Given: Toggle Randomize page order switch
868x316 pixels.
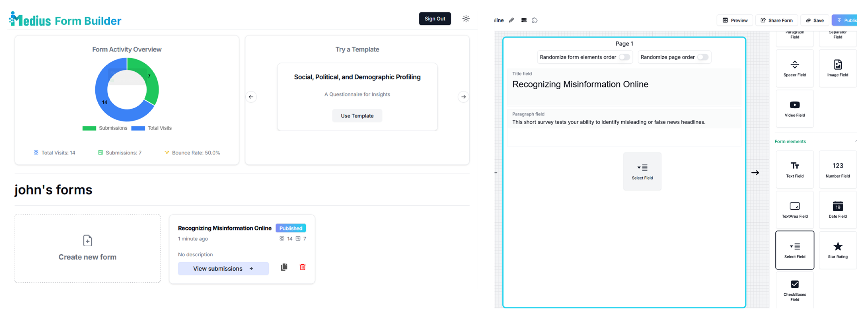Looking at the screenshot, I should (x=703, y=57).
